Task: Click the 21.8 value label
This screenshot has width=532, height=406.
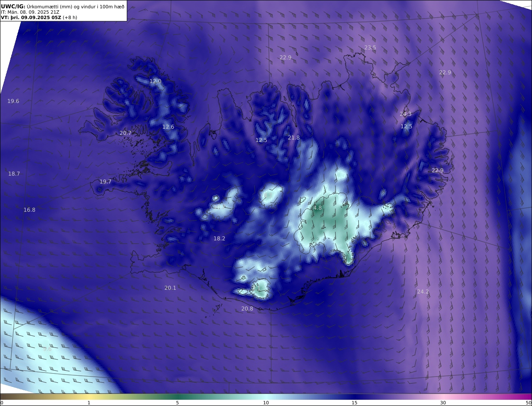Action: 294,138
